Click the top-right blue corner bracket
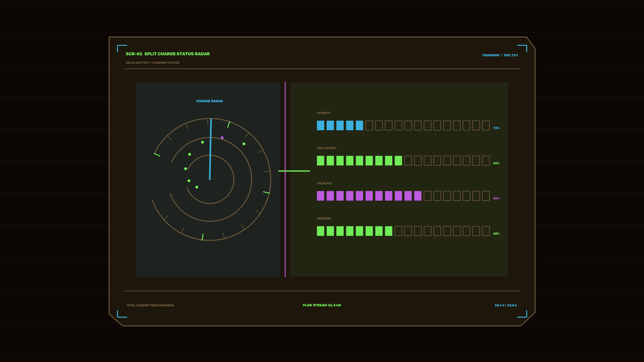 coord(522,48)
